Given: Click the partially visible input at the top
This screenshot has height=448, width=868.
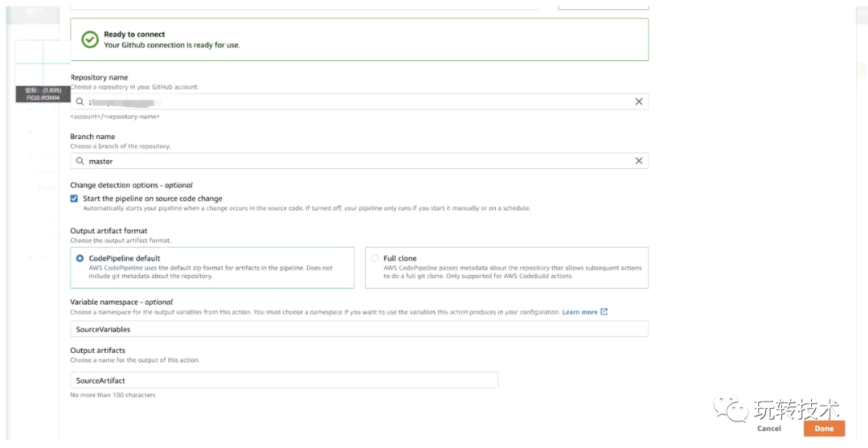Looking at the screenshot, I should [x=305, y=5].
